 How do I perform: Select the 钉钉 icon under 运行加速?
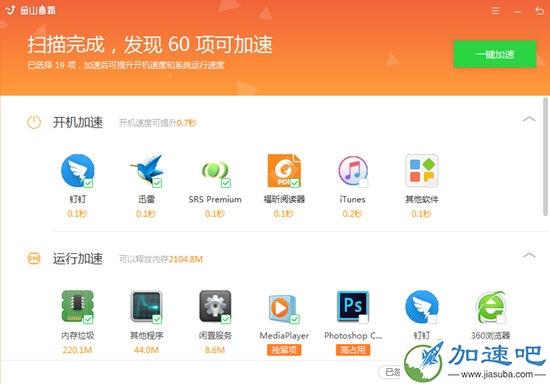click(422, 306)
